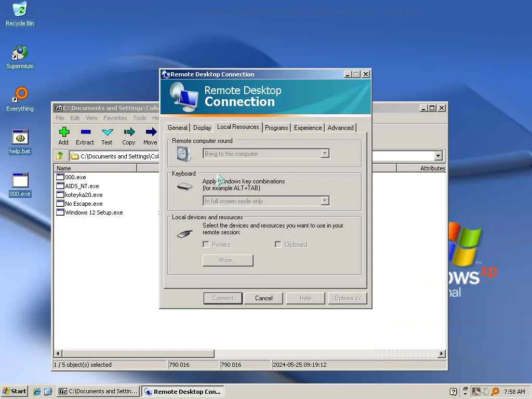Toggle the Clipboard checkbox
532x399 pixels.
tap(278, 244)
